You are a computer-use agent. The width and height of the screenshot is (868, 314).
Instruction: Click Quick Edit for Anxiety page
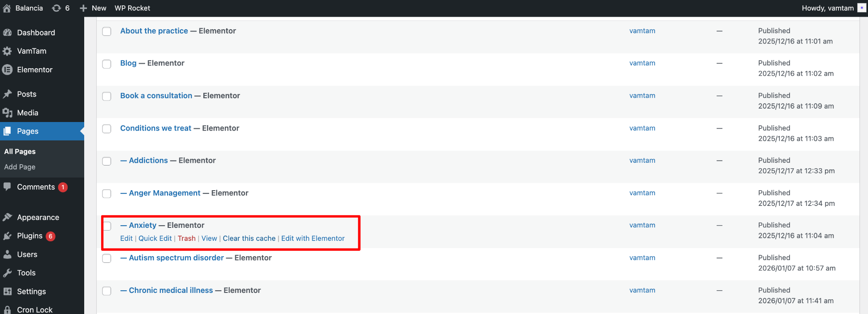(155, 238)
